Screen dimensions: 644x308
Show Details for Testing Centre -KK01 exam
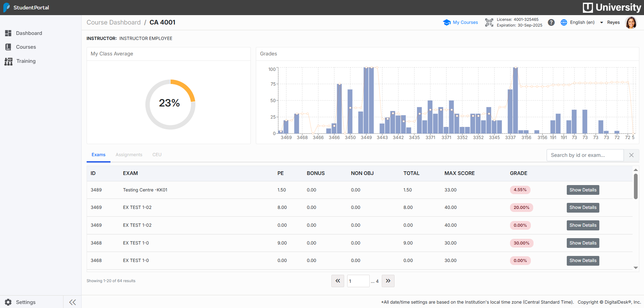[583, 190]
